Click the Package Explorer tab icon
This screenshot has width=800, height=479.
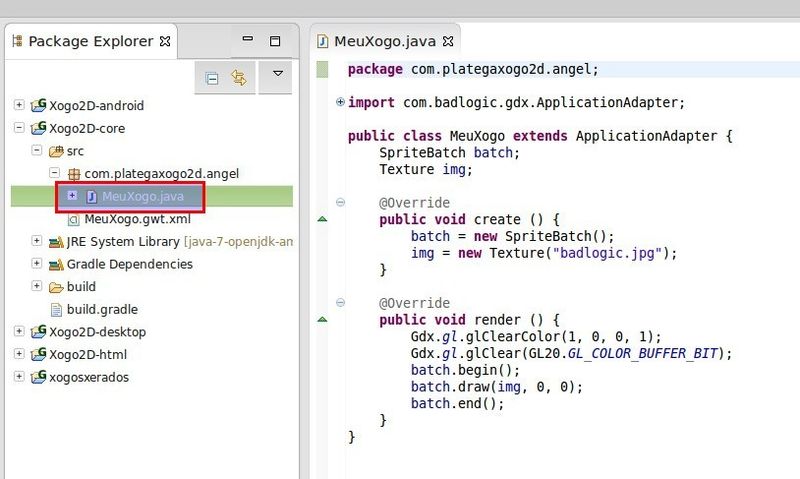click(17, 41)
